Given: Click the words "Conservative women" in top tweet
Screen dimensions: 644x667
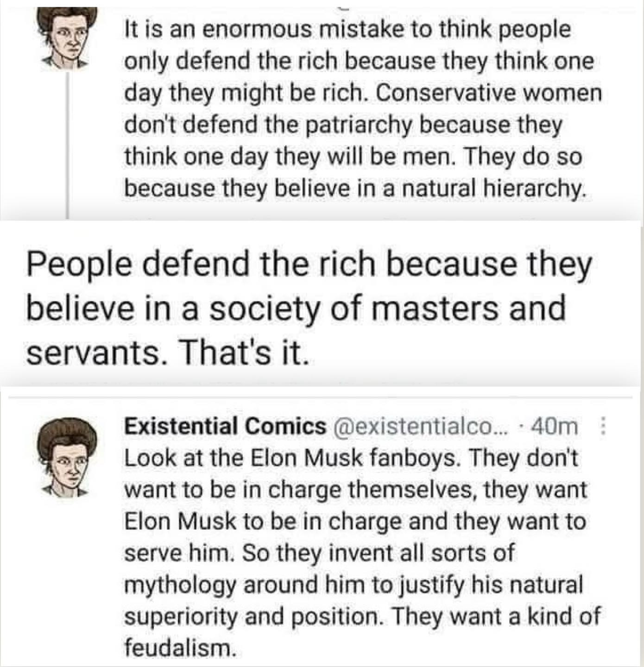Looking at the screenshot, I should 489,93.
